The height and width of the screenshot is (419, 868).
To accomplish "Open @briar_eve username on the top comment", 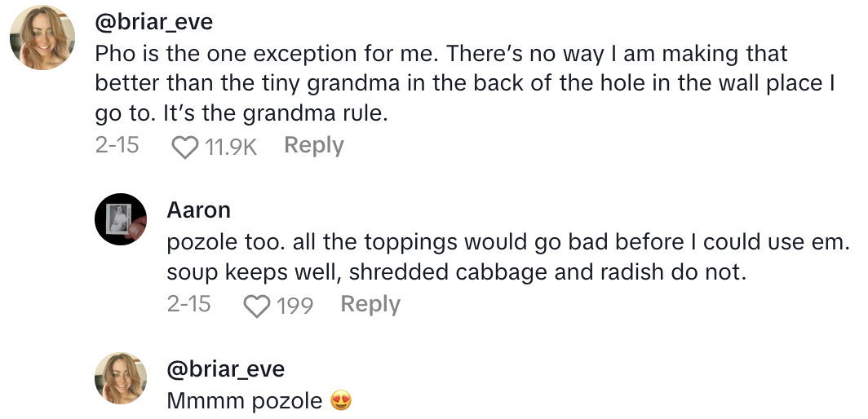I will pyautogui.click(x=153, y=22).
